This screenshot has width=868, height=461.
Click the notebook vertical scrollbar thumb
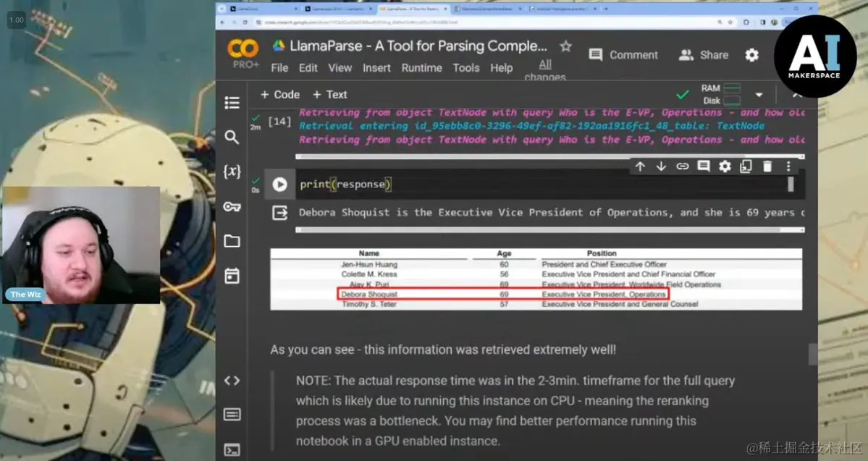[812, 354]
